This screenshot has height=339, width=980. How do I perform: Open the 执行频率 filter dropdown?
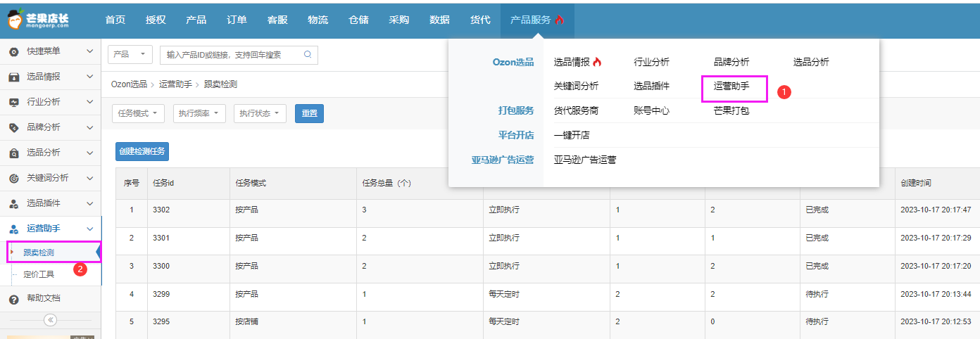pos(199,113)
